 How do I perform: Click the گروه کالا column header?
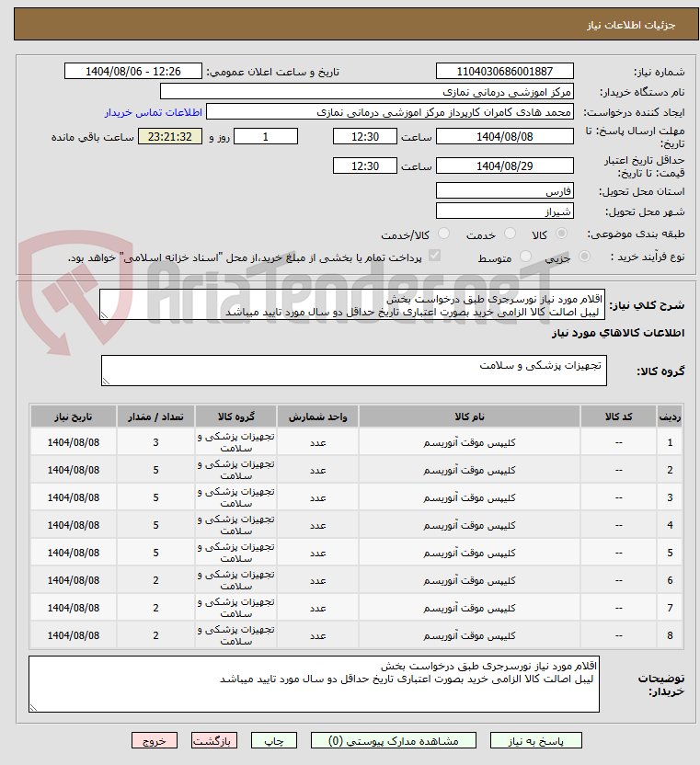235,417
